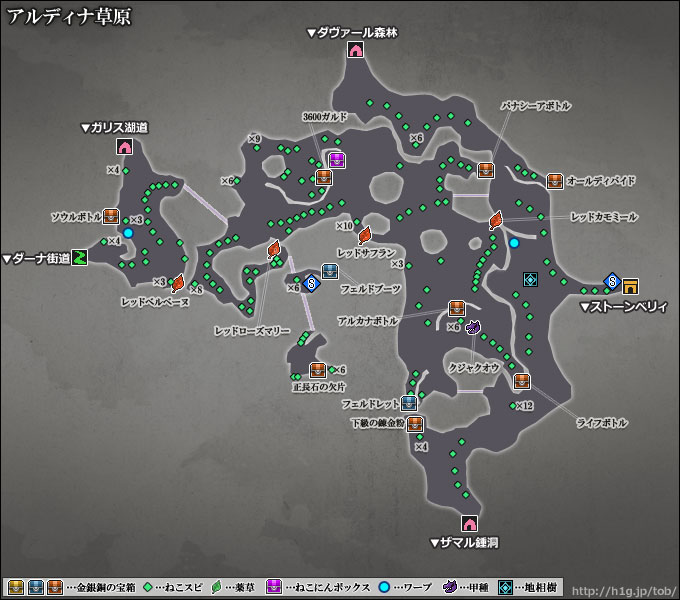Click the レッドベルベーヌ label
Viewport: 680px width, 600px height.
point(155,302)
